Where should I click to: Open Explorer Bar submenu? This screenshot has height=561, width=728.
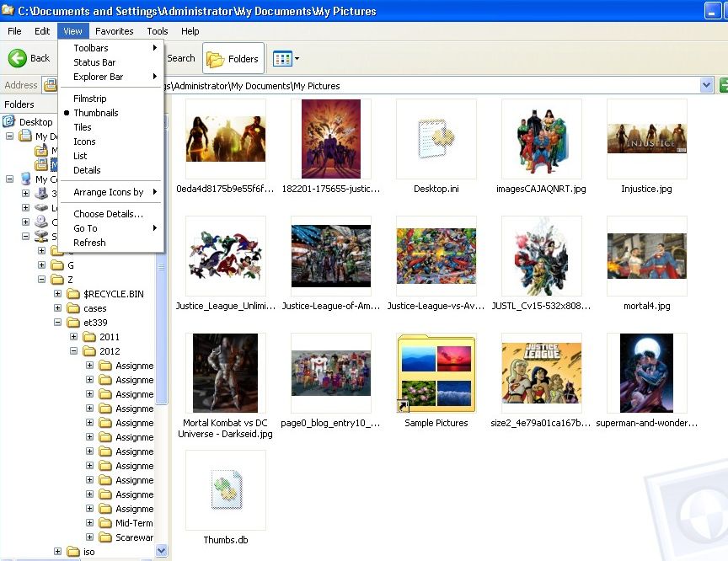(x=111, y=77)
